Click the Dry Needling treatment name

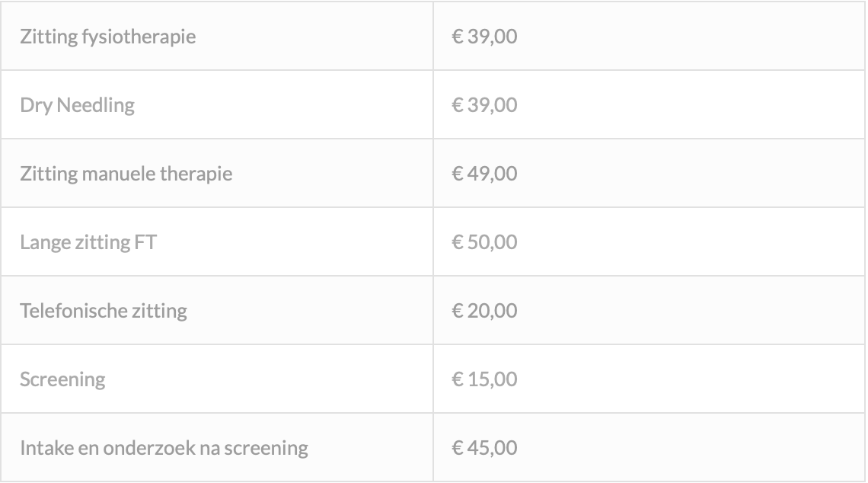coord(77,105)
